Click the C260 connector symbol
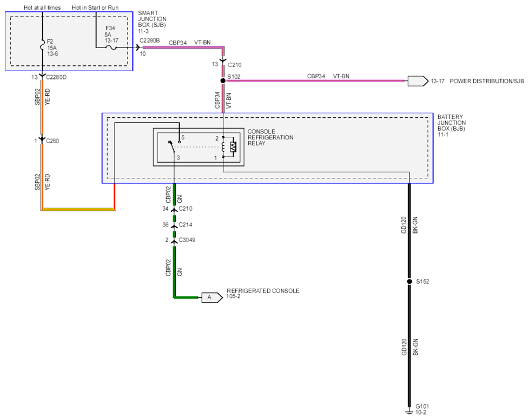The width and height of the screenshot is (529, 420). [x=42, y=139]
